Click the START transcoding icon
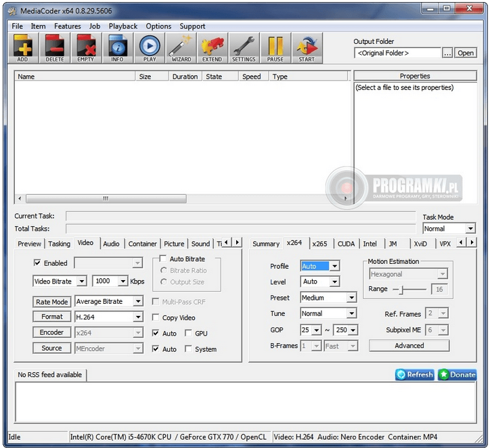Viewport: 490px width, 448px height. click(x=307, y=48)
